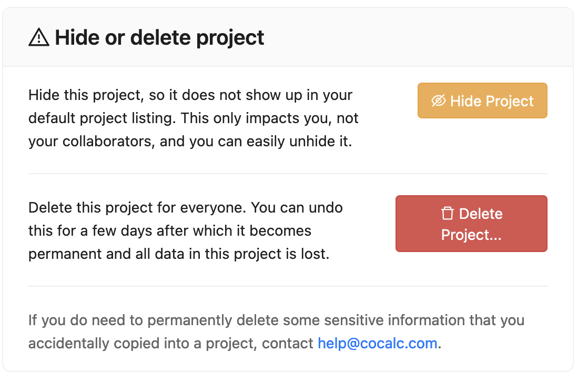Click the hide project description paragraph
This screenshot has height=382, width=588.
coord(193,119)
